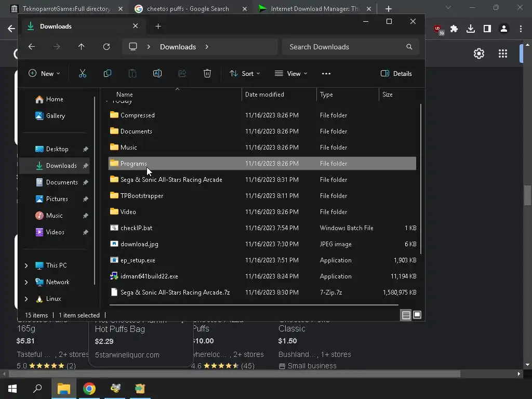Viewport: 532px width, 399px height.
Task: Open Chrome's profile avatar icon
Action: (504, 29)
